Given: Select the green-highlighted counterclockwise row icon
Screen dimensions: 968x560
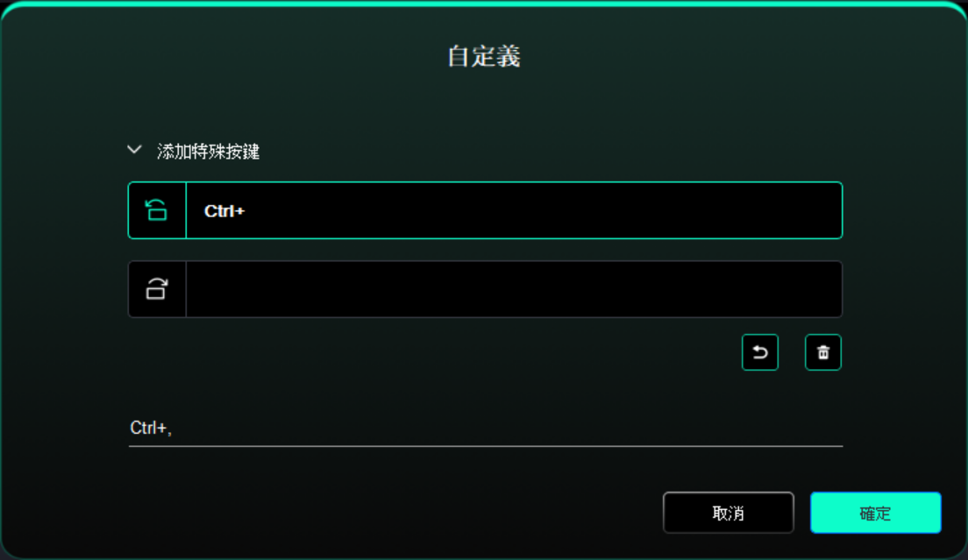Looking at the screenshot, I should [156, 210].
